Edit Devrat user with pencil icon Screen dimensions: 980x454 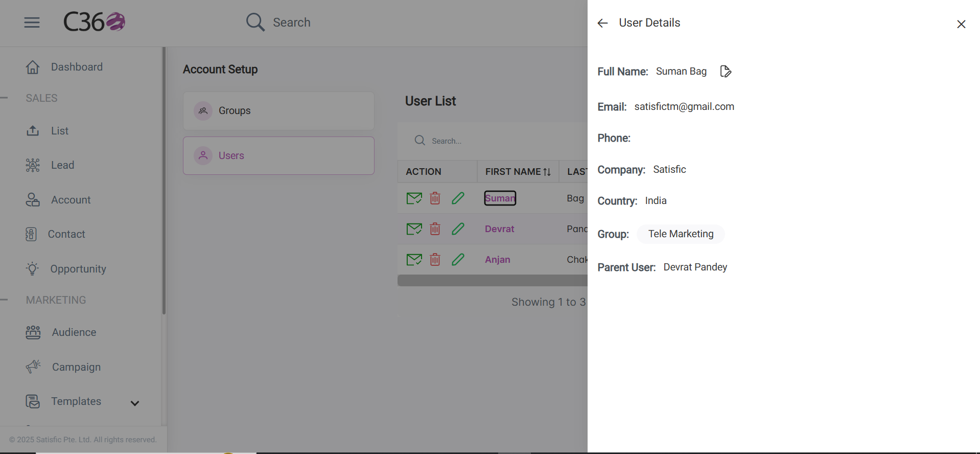[458, 229]
